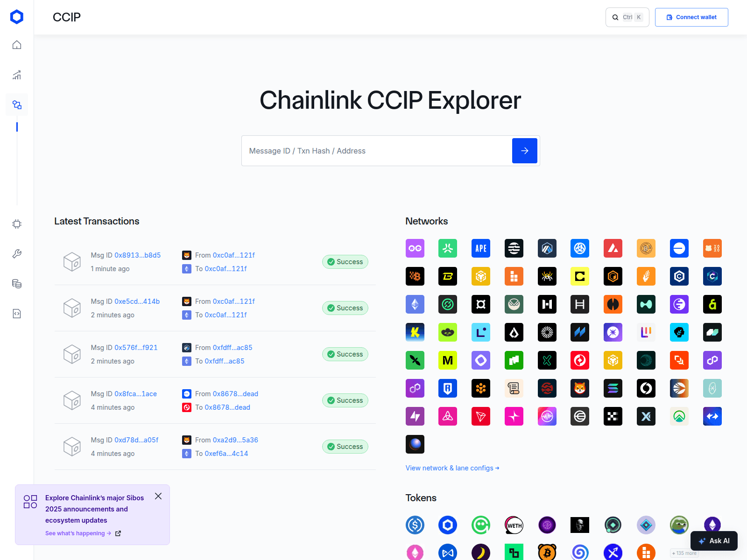Focus the Message ID / Txn Hash search field
747x560 pixels.
point(376,151)
